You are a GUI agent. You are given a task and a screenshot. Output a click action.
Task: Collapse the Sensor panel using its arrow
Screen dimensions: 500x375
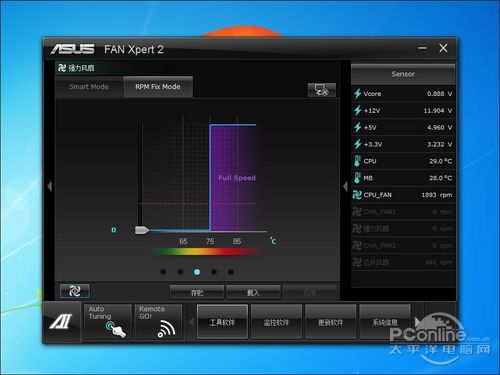[345, 186]
